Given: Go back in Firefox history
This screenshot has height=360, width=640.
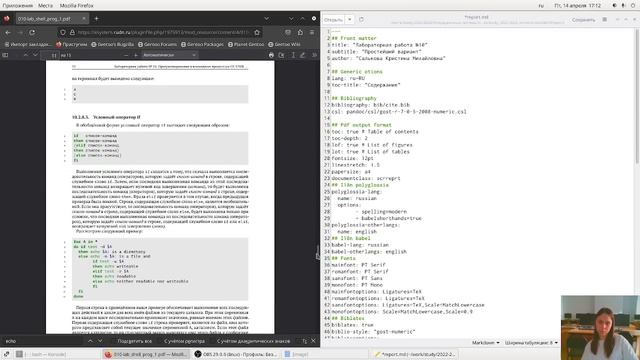Looking at the screenshot, I should [x=8, y=32].
